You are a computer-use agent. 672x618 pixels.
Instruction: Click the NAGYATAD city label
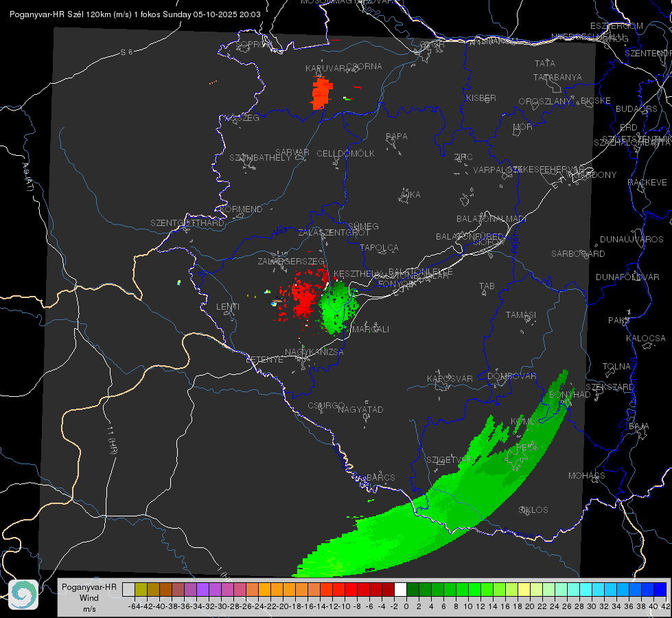point(360,409)
